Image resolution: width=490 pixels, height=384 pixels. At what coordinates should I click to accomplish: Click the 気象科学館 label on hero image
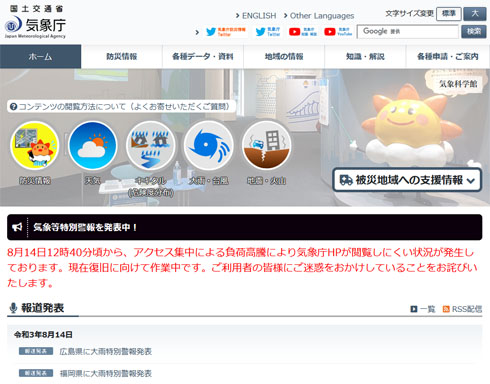(458, 84)
